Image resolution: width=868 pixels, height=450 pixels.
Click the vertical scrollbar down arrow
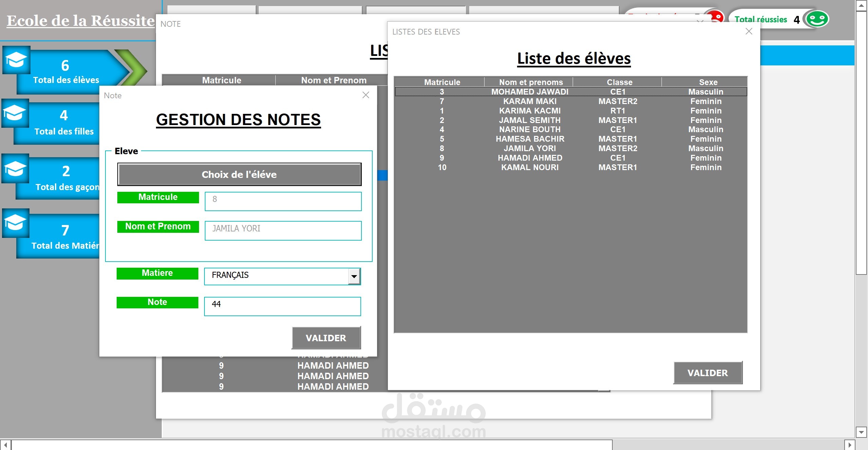[x=861, y=432]
